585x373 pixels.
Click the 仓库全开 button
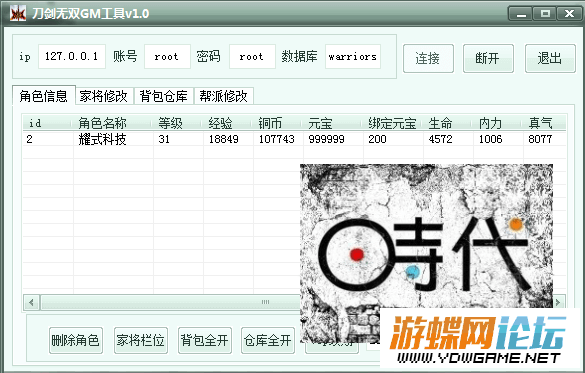[268, 340]
